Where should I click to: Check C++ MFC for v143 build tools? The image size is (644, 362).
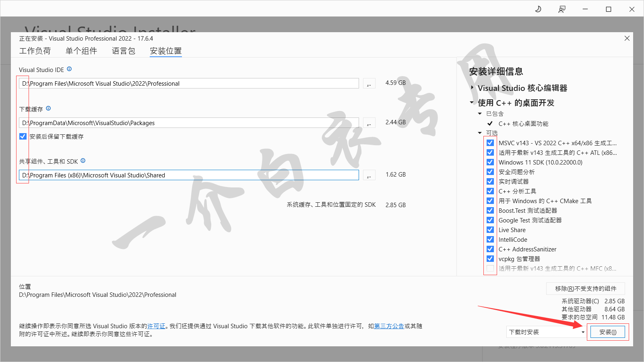click(x=490, y=268)
